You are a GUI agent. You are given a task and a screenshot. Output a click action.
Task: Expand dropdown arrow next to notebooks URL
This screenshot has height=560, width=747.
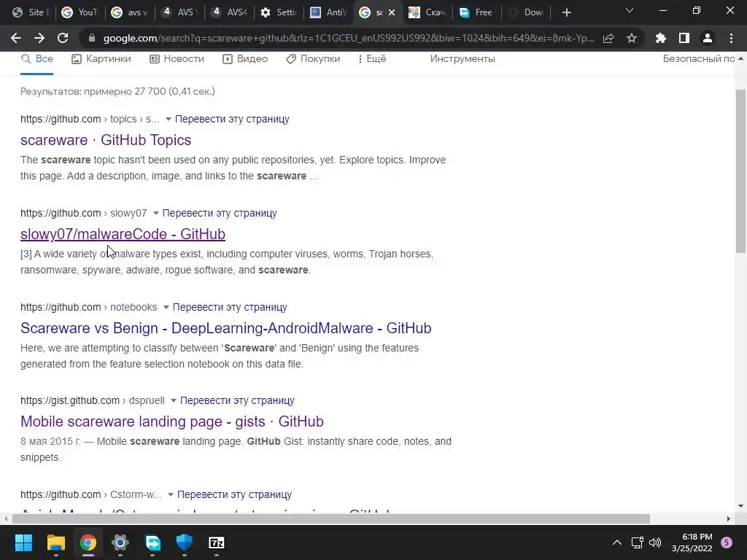[166, 307]
